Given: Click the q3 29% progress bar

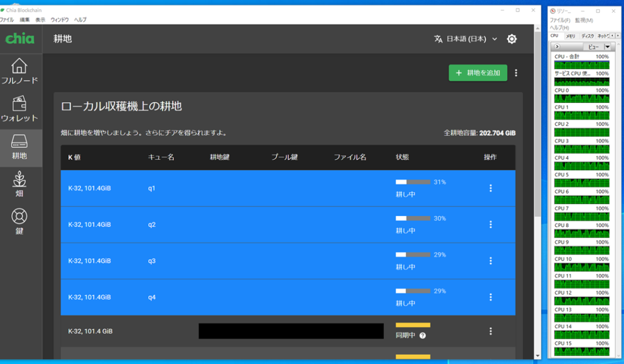Looking at the screenshot, I should coord(413,254).
